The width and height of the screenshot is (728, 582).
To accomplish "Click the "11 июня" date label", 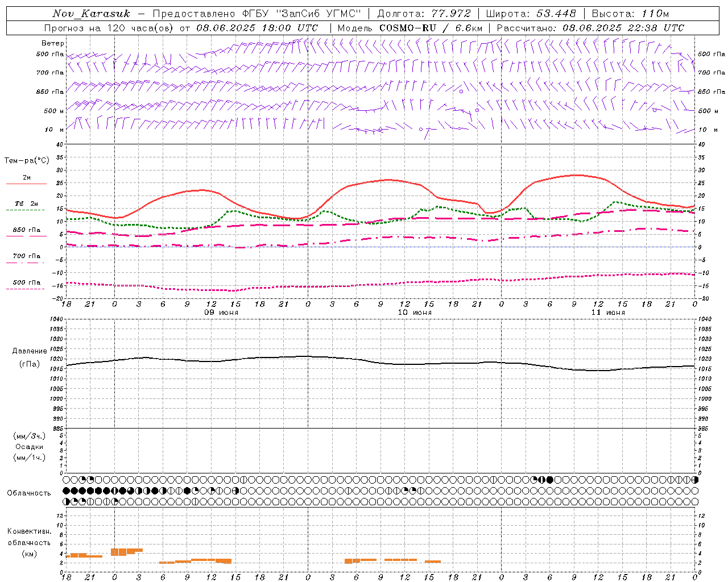I will (608, 313).
